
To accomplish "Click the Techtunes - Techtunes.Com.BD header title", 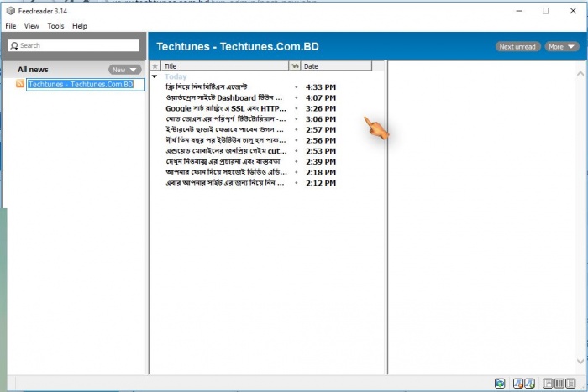I will coord(238,46).
